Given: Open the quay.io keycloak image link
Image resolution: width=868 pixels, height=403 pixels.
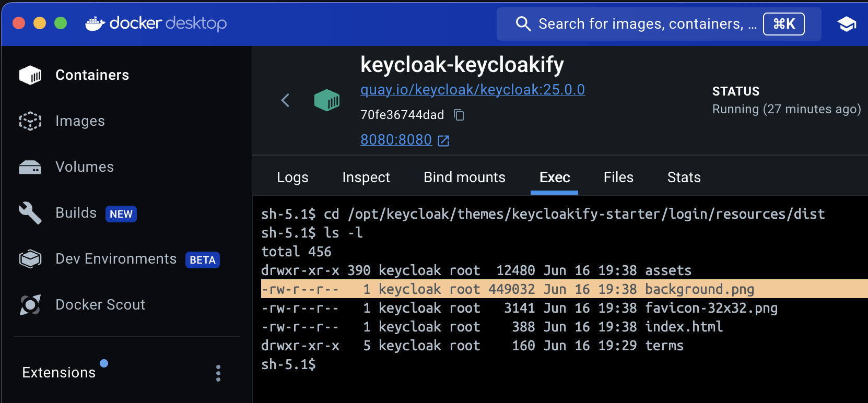Looking at the screenshot, I should 472,90.
